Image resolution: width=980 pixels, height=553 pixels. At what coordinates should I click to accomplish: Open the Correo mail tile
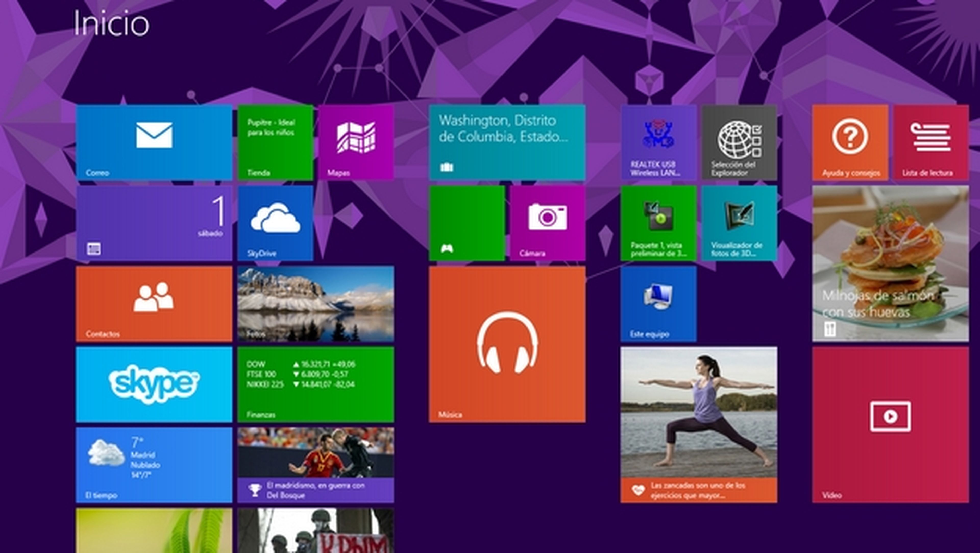154,142
